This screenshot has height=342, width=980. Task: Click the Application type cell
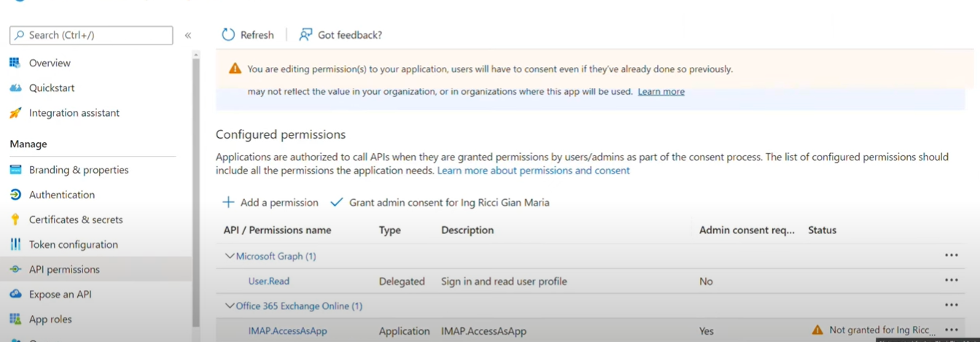point(404,331)
